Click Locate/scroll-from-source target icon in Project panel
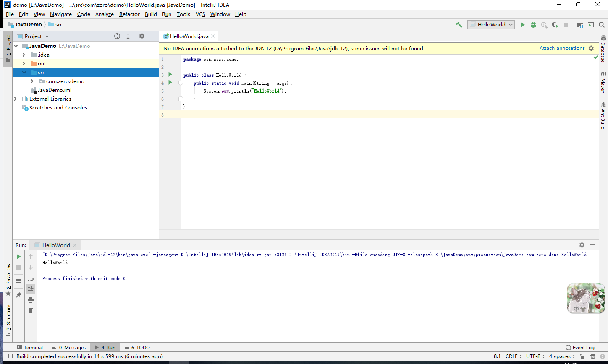 [x=117, y=36]
